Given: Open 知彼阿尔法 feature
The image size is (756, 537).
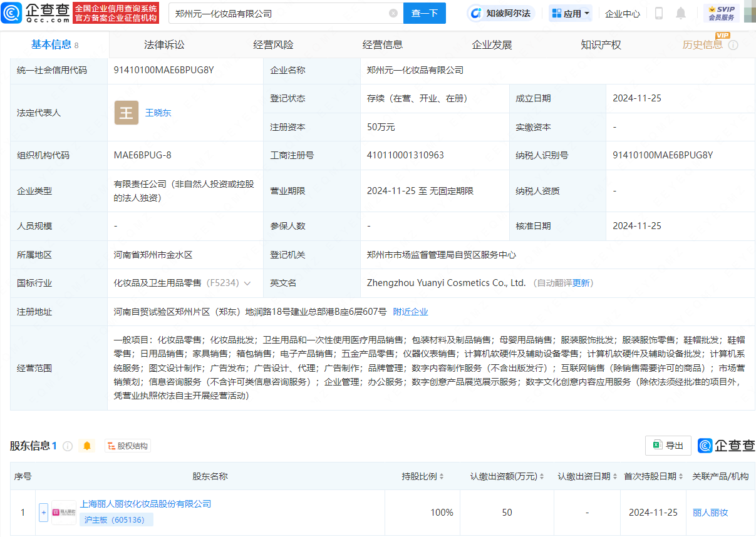Looking at the screenshot, I should pos(501,13).
